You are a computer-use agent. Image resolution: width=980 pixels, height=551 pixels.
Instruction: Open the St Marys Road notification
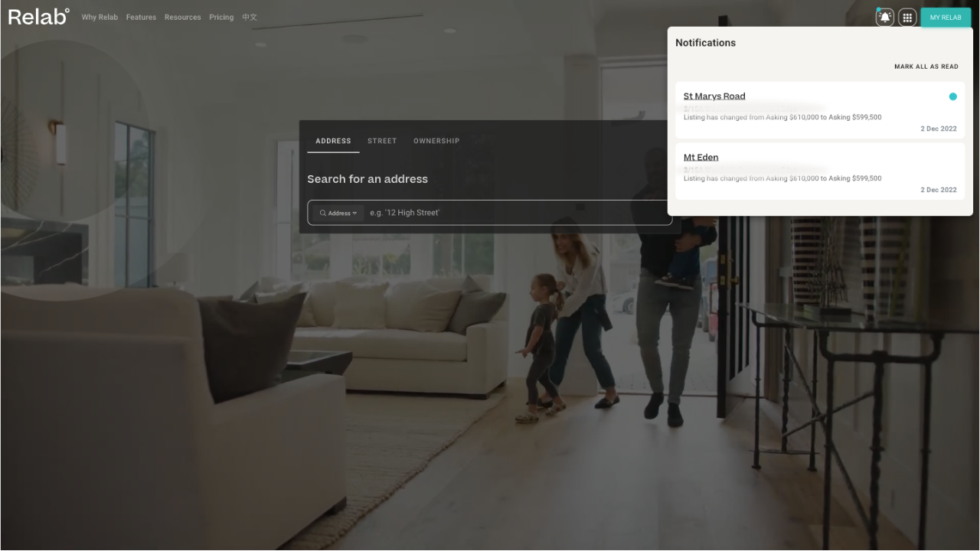click(714, 96)
